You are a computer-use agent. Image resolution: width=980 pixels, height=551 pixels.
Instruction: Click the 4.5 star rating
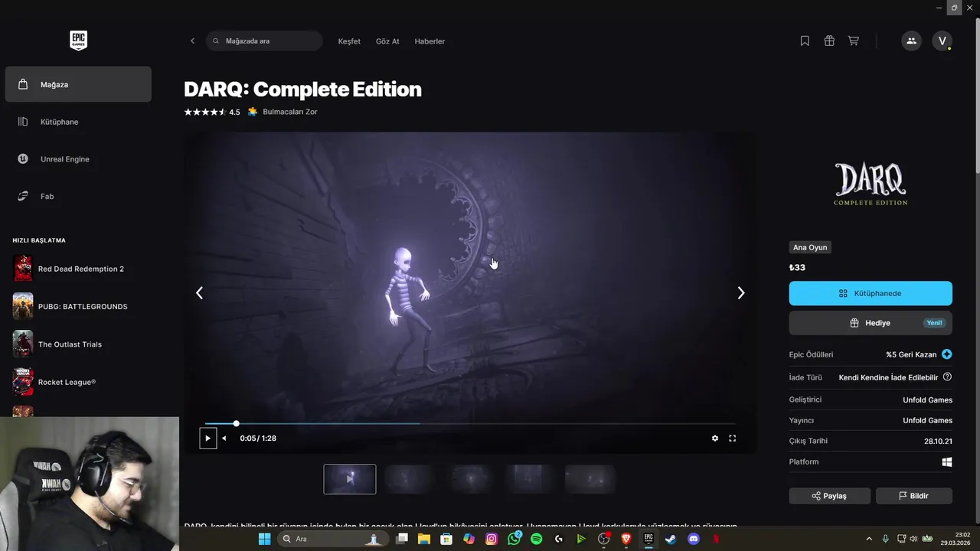point(212,112)
